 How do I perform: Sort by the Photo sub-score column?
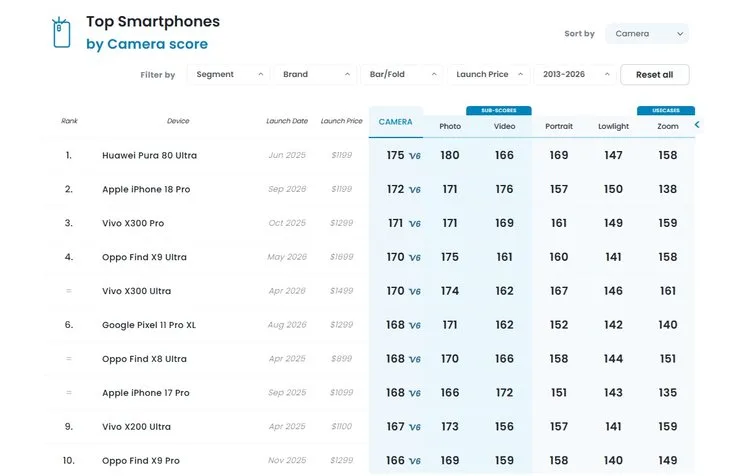pos(450,126)
